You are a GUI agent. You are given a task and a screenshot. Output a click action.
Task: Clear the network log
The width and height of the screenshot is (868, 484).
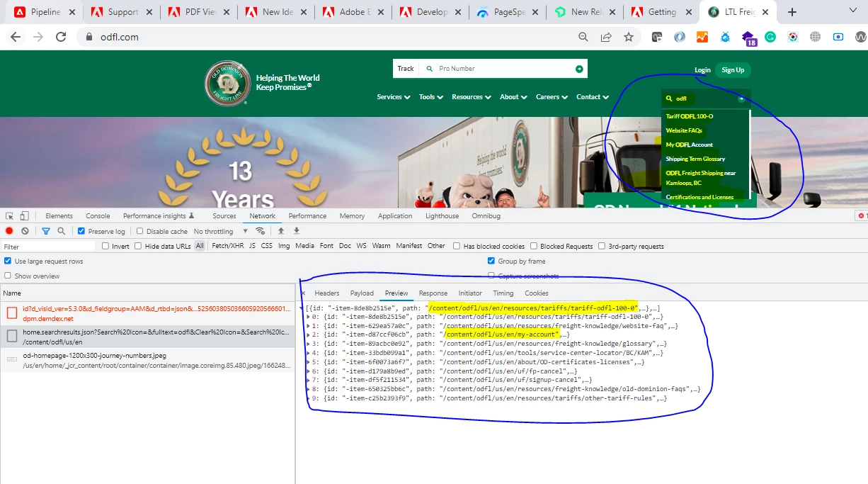click(x=25, y=231)
